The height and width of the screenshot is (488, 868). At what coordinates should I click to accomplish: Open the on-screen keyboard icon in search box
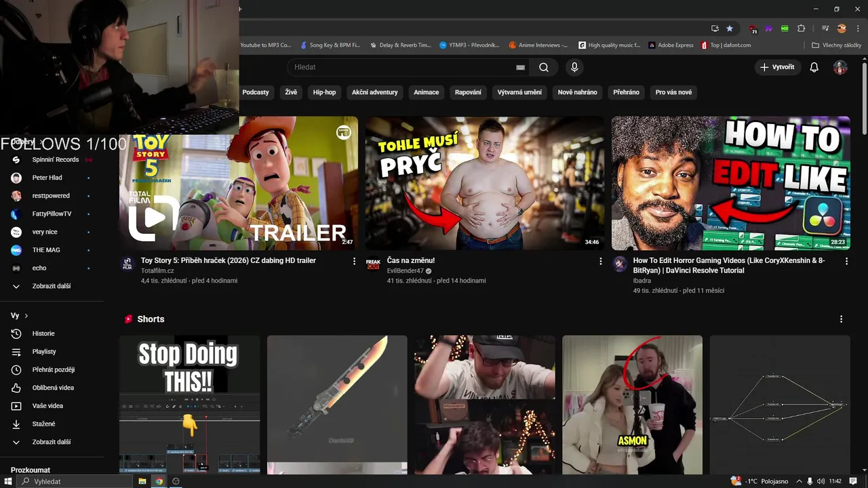click(520, 67)
